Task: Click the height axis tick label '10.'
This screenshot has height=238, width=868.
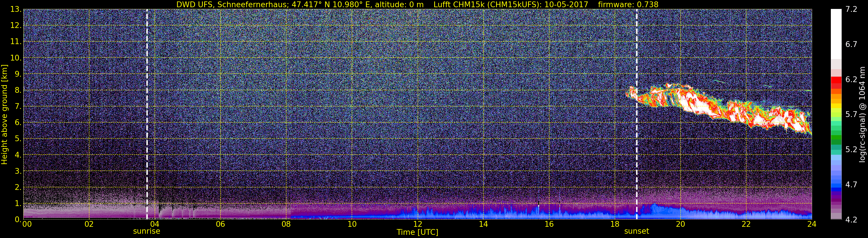Action: (x=16, y=58)
